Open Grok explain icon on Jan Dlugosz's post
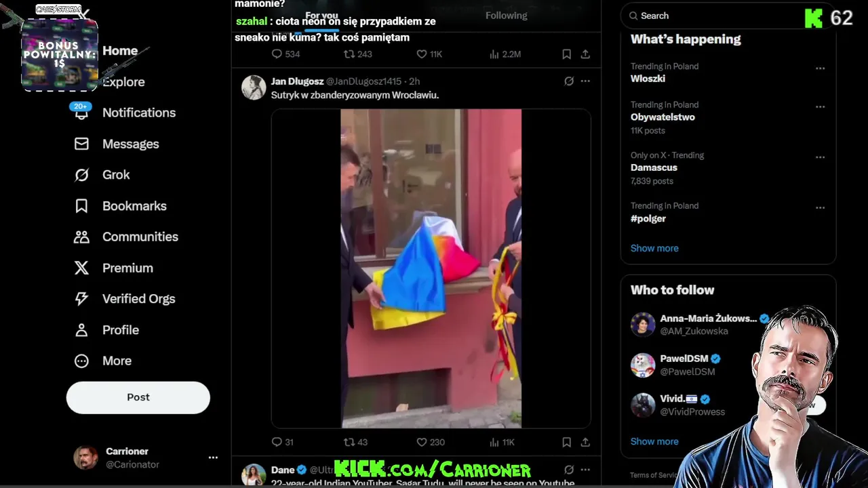868x488 pixels. point(569,81)
